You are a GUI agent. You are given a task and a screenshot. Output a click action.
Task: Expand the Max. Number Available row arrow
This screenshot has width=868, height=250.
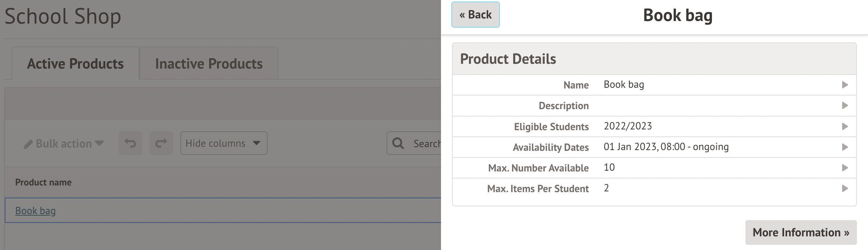(845, 168)
